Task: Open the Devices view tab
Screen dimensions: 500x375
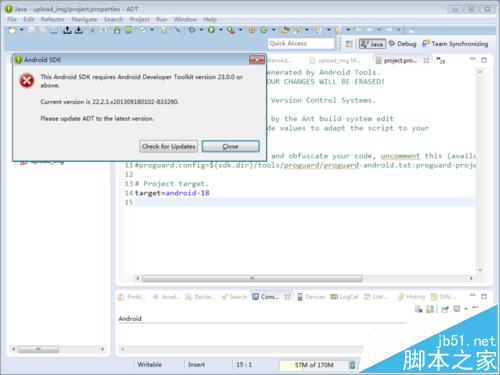Action: click(311, 297)
